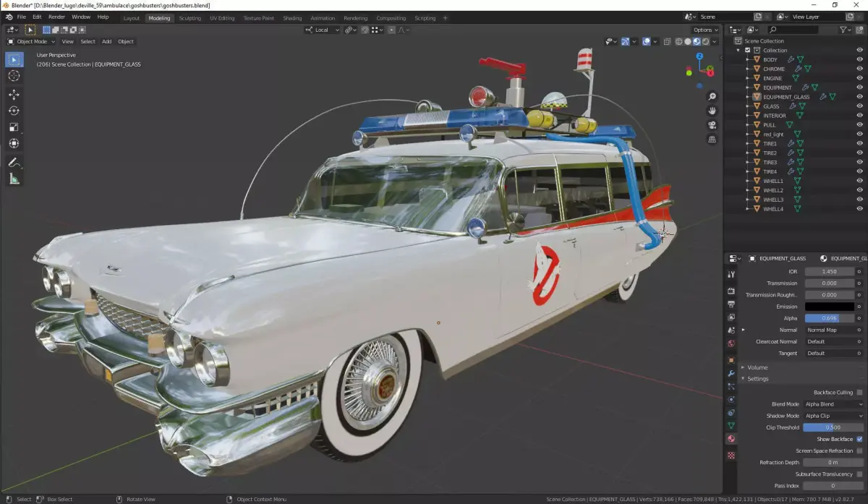Viewport: 868px width, 504px height.
Task: Click the Clip Threshold slider
Action: [x=833, y=427]
